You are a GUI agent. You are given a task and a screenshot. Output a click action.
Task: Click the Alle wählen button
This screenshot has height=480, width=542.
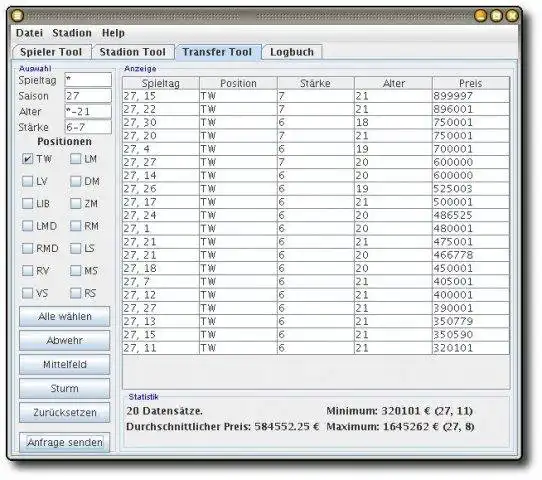[65, 316]
